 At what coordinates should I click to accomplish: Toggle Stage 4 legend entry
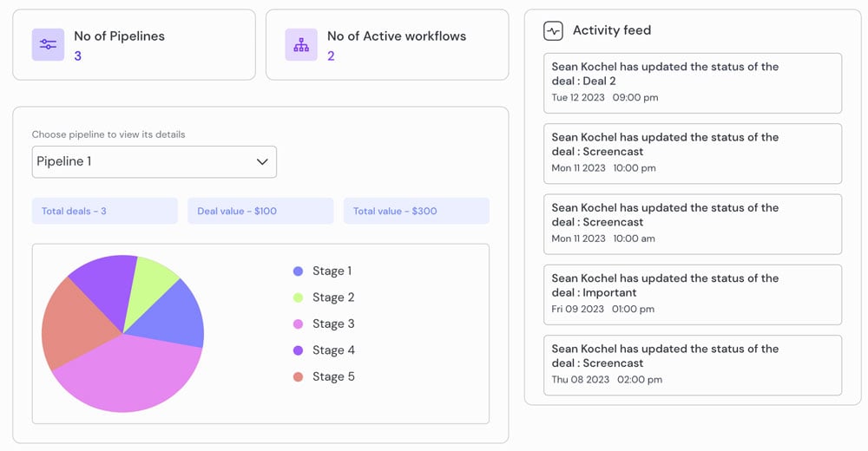click(324, 350)
